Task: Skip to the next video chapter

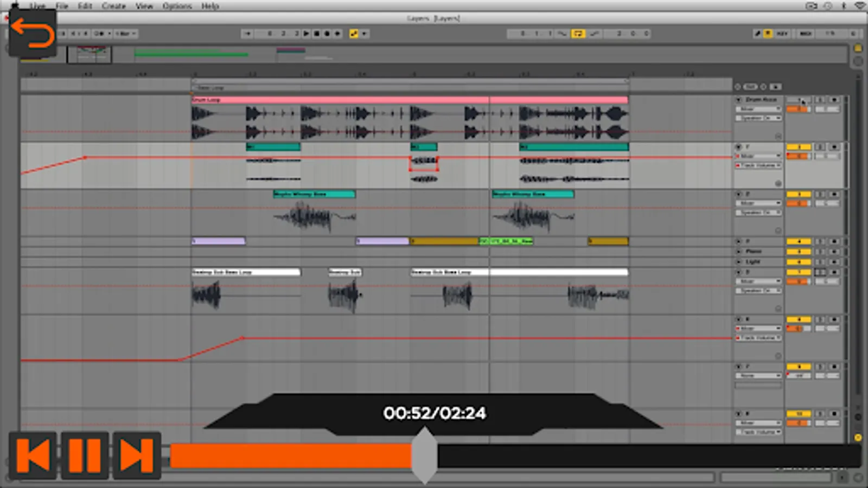Action: (x=136, y=455)
